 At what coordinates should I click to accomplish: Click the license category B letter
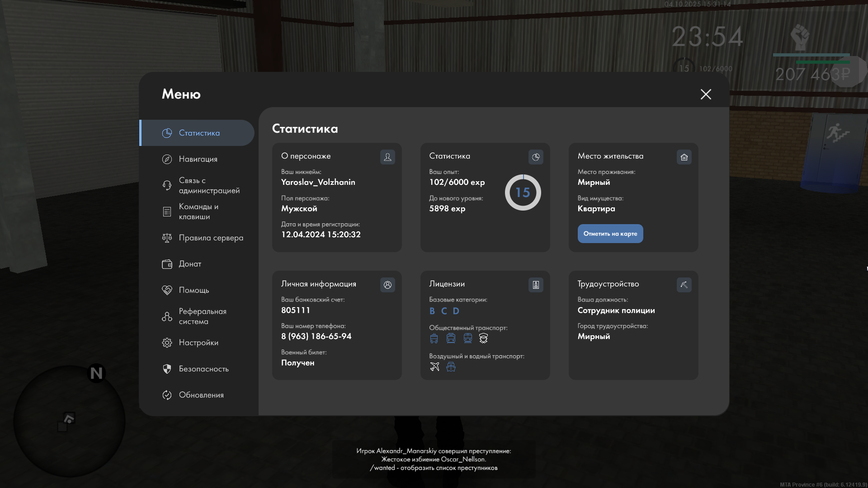coord(432,311)
